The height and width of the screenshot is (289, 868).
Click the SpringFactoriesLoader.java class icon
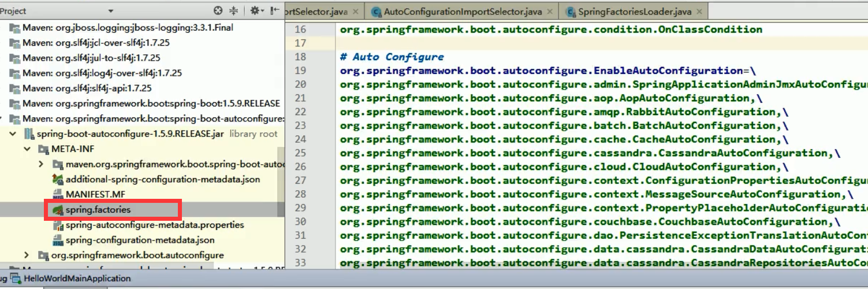click(x=571, y=11)
